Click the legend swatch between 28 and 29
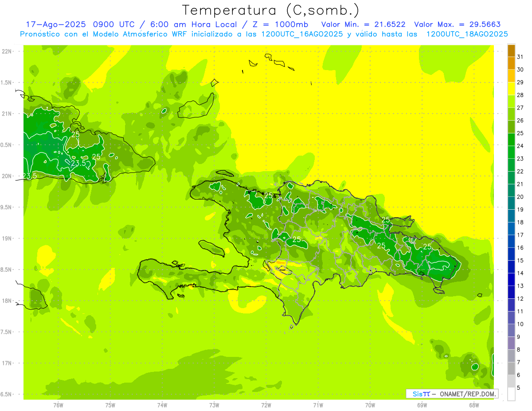 click(x=511, y=88)
